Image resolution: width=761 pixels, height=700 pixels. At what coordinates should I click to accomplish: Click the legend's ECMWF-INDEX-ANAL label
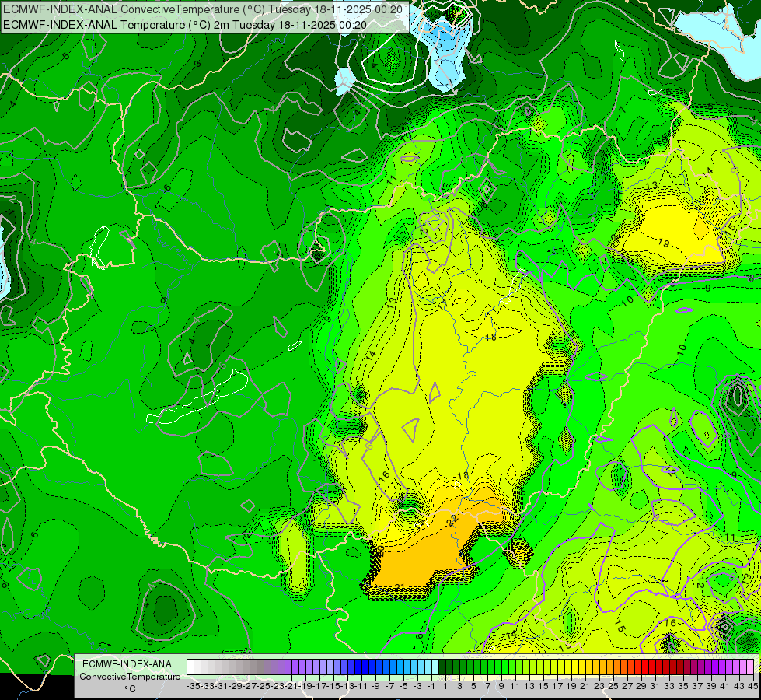(130, 664)
